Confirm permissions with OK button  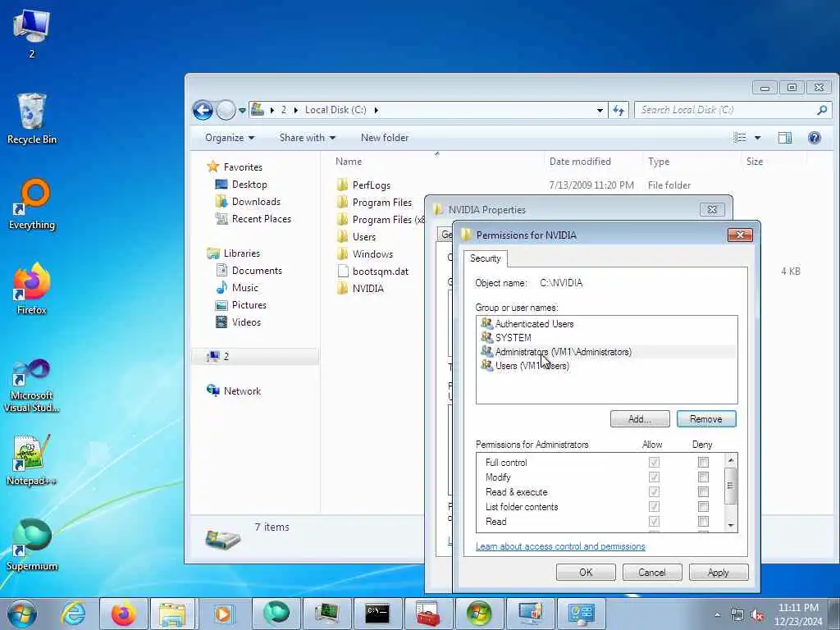click(586, 572)
